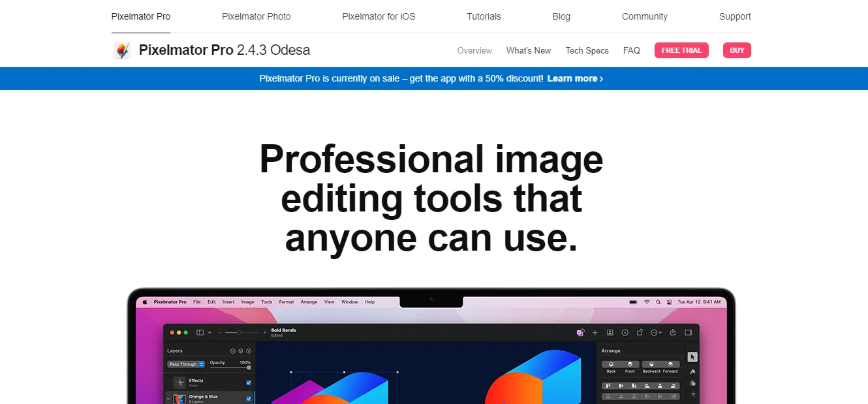Go to the Blog page
The height and width of the screenshot is (404, 868).
pyautogui.click(x=561, y=16)
